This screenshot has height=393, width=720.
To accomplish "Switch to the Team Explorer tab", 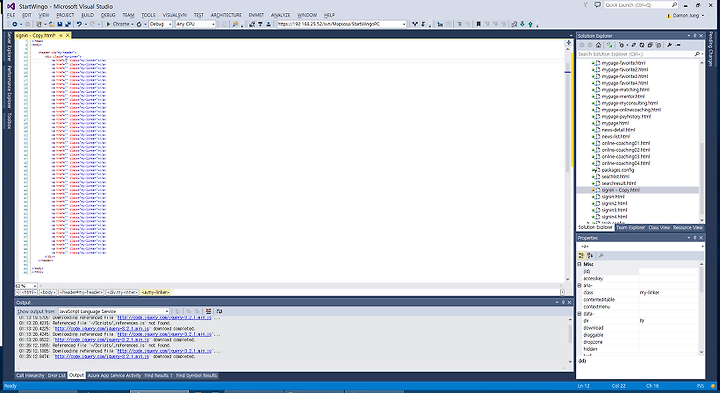I will [630, 228].
